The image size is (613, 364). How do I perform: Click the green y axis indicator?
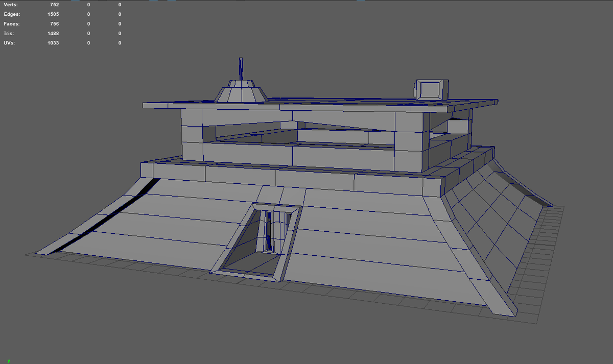tap(9, 361)
